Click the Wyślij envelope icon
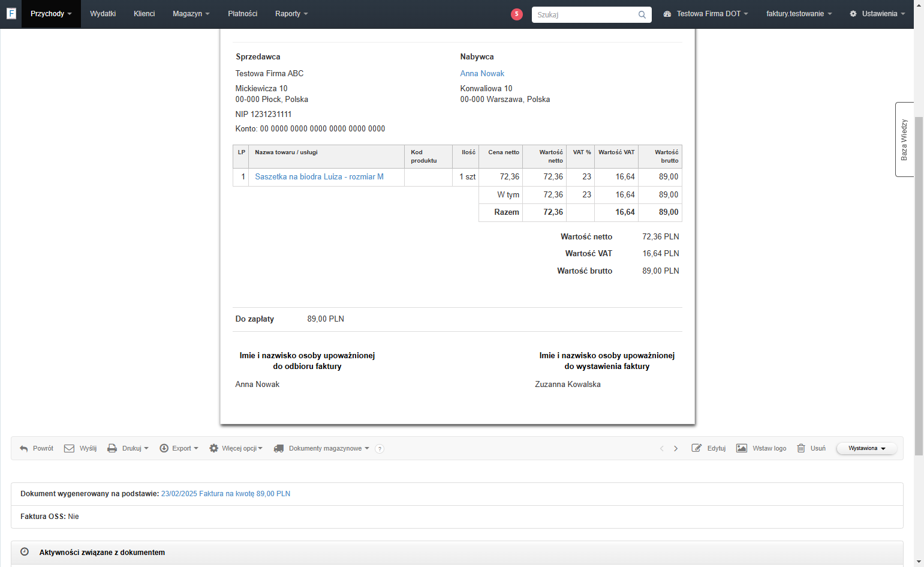The width and height of the screenshot is (924, 567). (x=69, y=448)
